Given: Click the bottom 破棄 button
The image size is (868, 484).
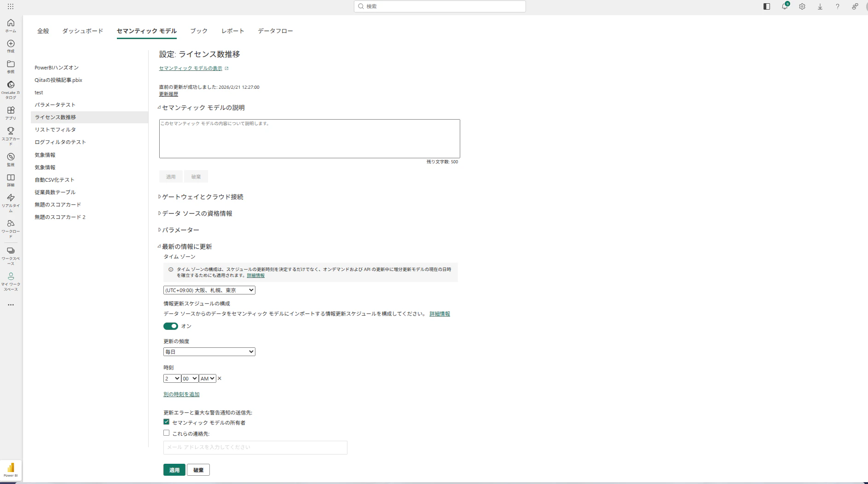Looking at the screenshot, I should point(198,470).
